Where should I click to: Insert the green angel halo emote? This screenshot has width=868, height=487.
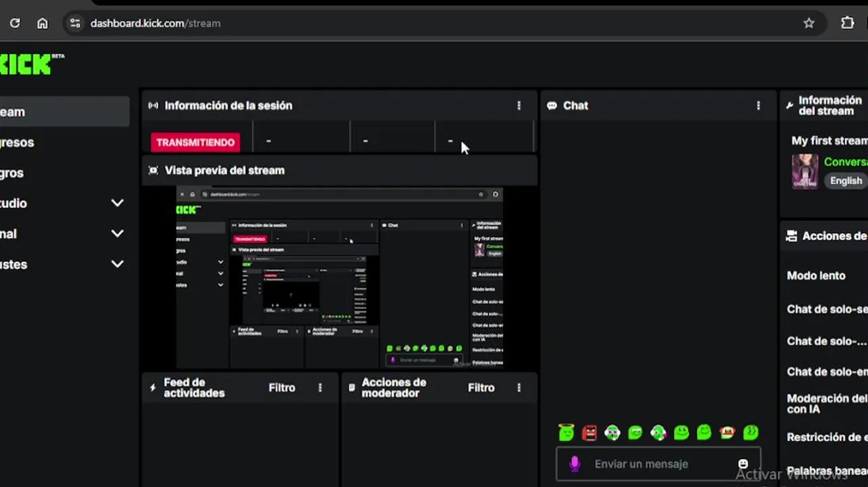click(x=566, y=432)
